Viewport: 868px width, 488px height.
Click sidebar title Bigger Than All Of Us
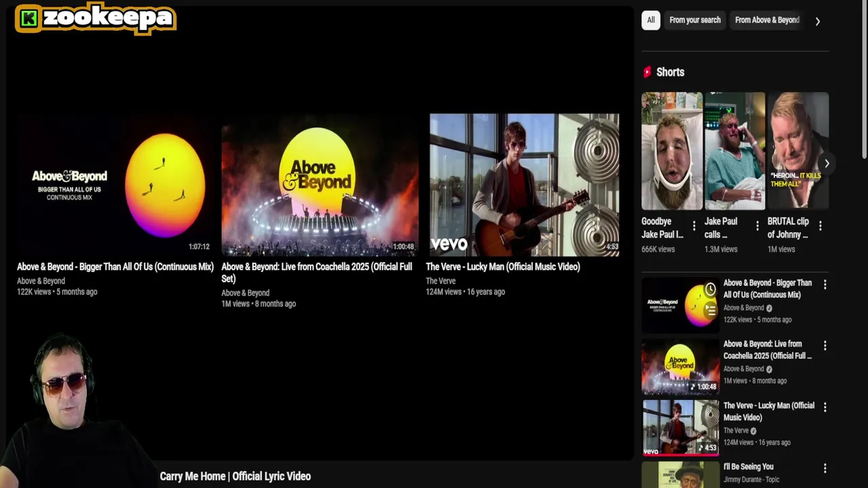[x=768, y=289]
